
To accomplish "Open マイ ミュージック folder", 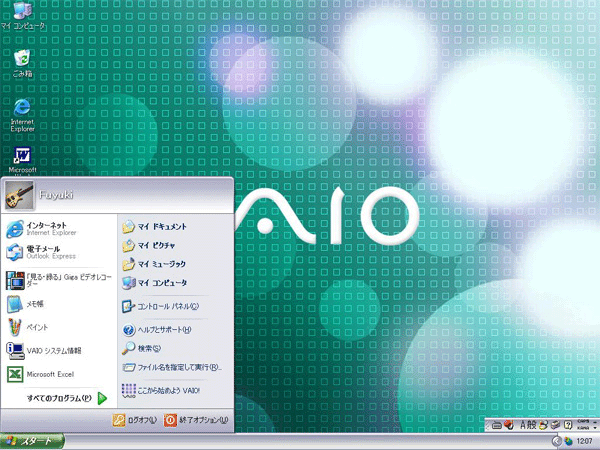I will pyautogui.click(x=154, y=264).
